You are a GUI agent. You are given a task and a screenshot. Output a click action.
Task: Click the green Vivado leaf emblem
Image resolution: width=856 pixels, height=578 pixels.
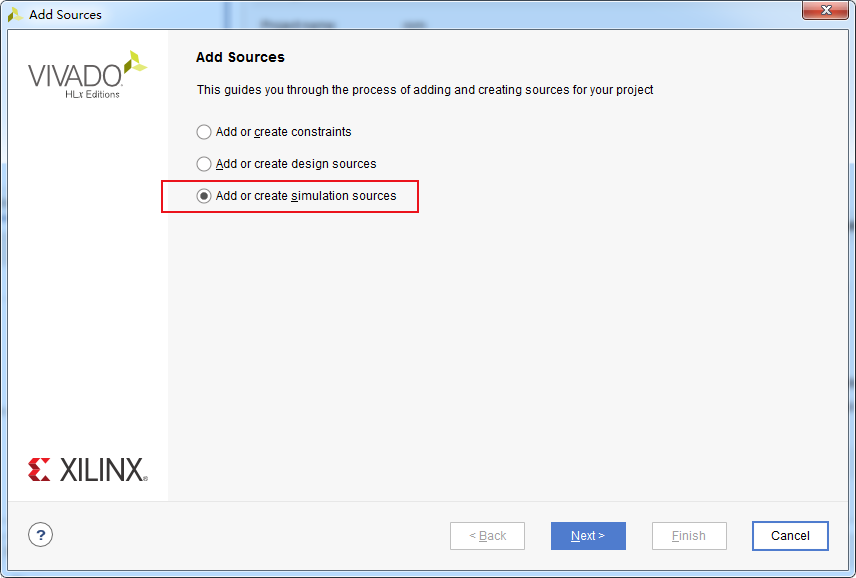coord(135,62)
